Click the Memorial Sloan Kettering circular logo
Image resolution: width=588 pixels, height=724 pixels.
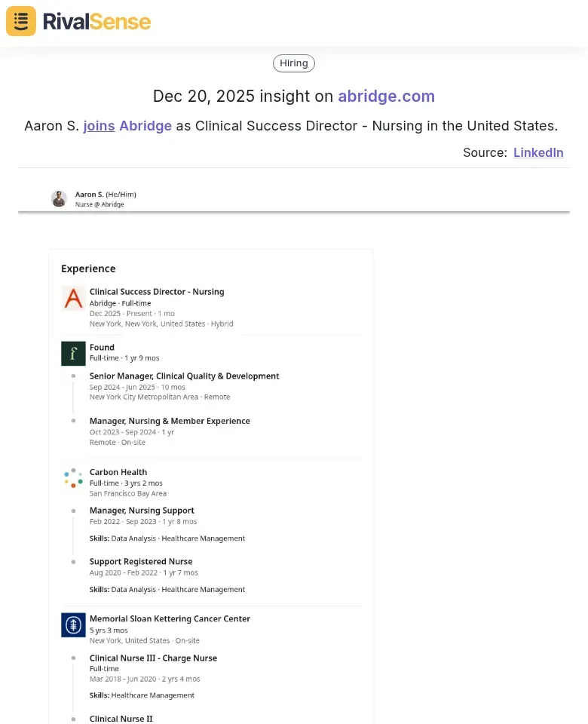click(73, 624)
